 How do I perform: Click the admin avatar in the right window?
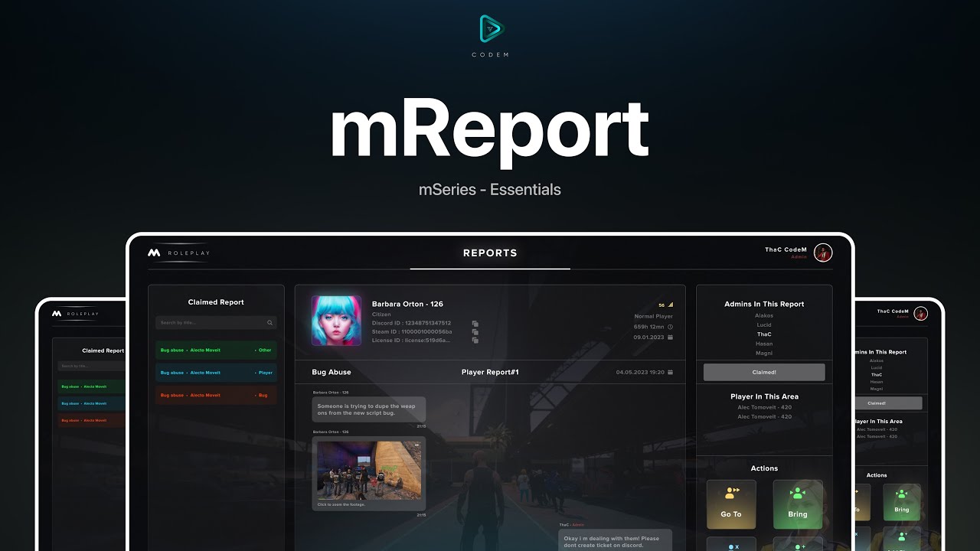tap(921, 314)
